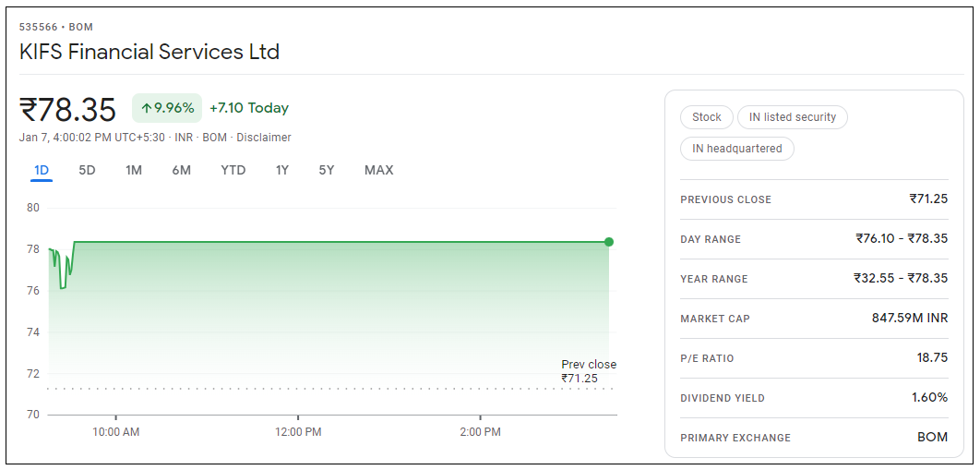Viewport: 980px width, 470px height.
Task: Switch to the 5D chart range
Action: (87, 170)
